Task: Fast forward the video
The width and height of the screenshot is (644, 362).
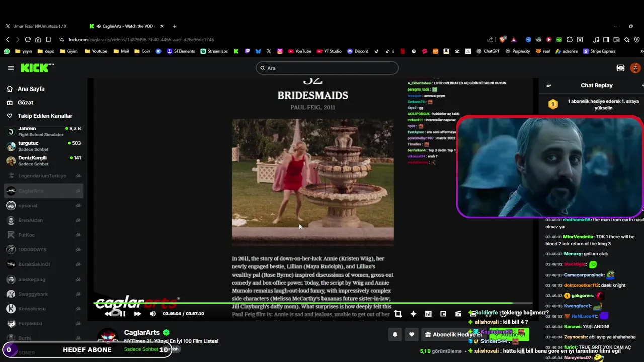Action: click(137, 314)
